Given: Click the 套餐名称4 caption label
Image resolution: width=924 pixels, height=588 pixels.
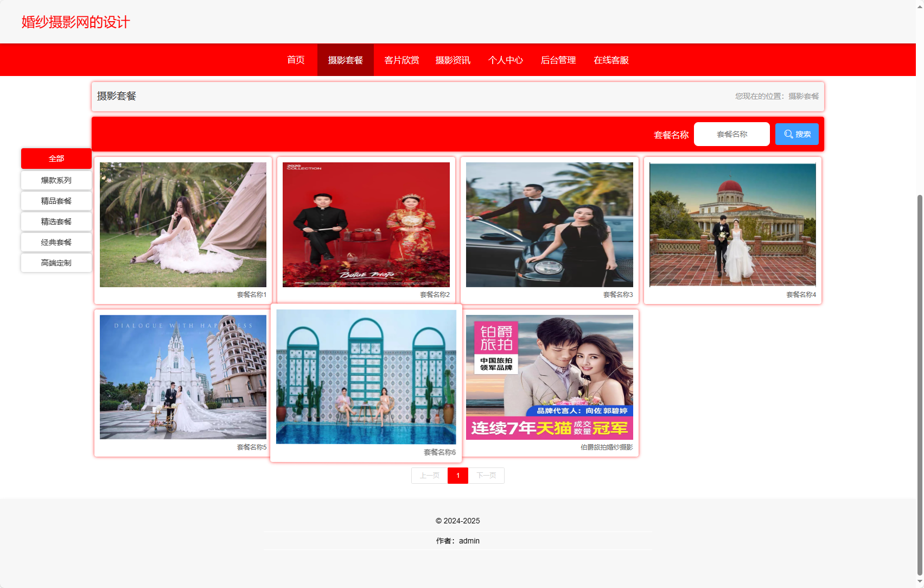Looking at the screenshot, I should [801, 295].
